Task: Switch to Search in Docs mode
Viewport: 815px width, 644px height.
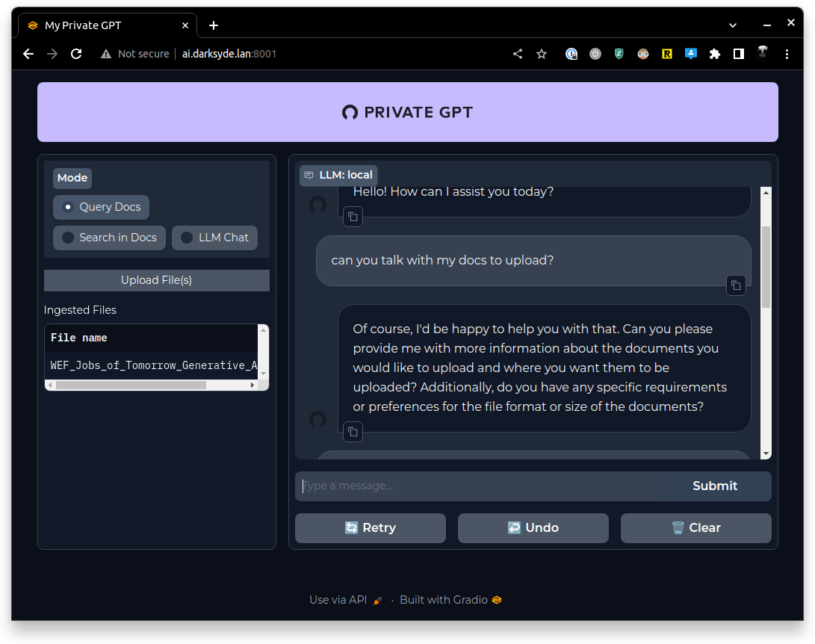Action: point(109,238)
